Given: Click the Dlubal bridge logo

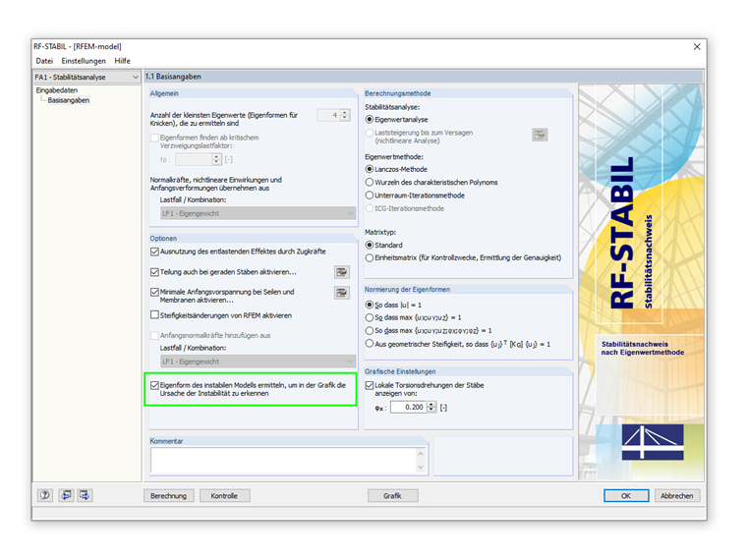Looking at the screenshot, I should coord(653,442).
